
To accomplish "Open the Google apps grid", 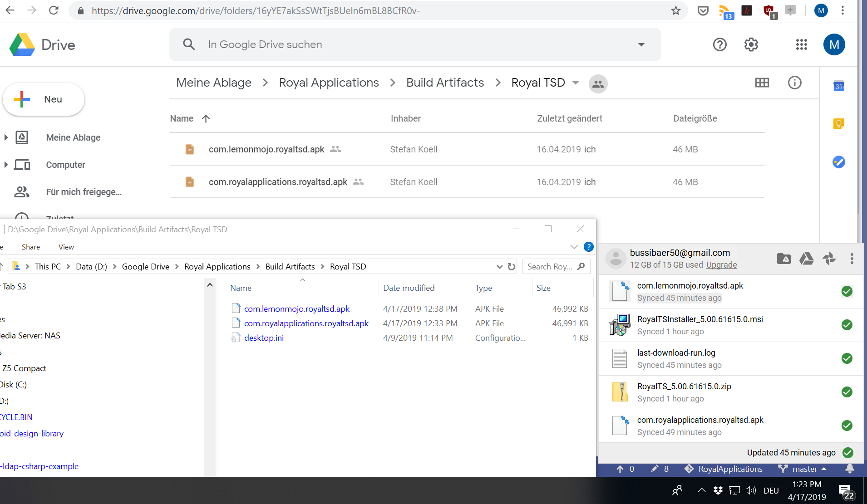I will click(x=802, y=44).
